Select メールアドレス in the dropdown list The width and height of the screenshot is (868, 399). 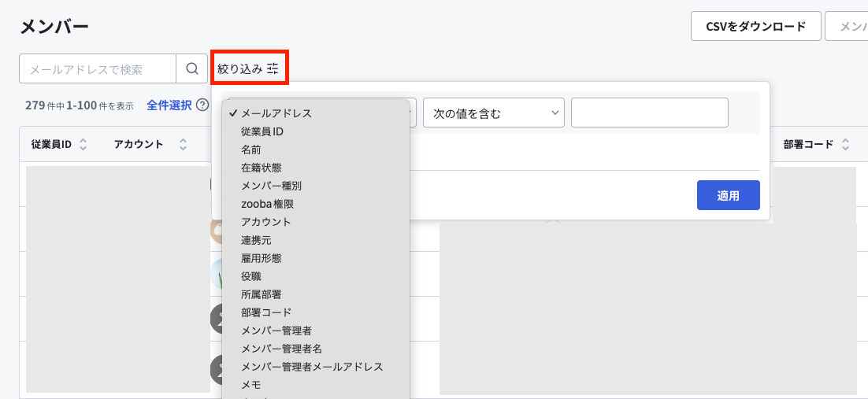coord(316,113)
